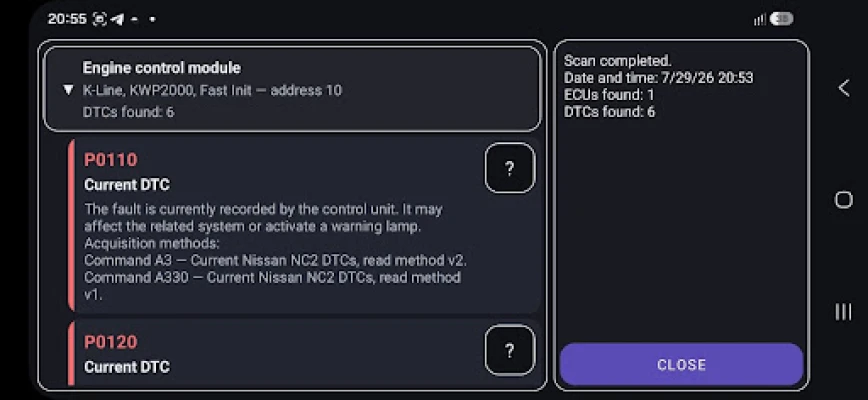This screenshot has width=868, height=400.
Task: Open help for fault code P0110
Action: [510, 168]
